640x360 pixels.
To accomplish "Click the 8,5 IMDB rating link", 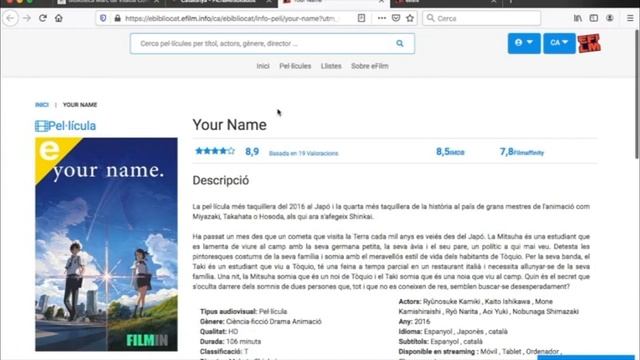I will click(x=450, y=152).
